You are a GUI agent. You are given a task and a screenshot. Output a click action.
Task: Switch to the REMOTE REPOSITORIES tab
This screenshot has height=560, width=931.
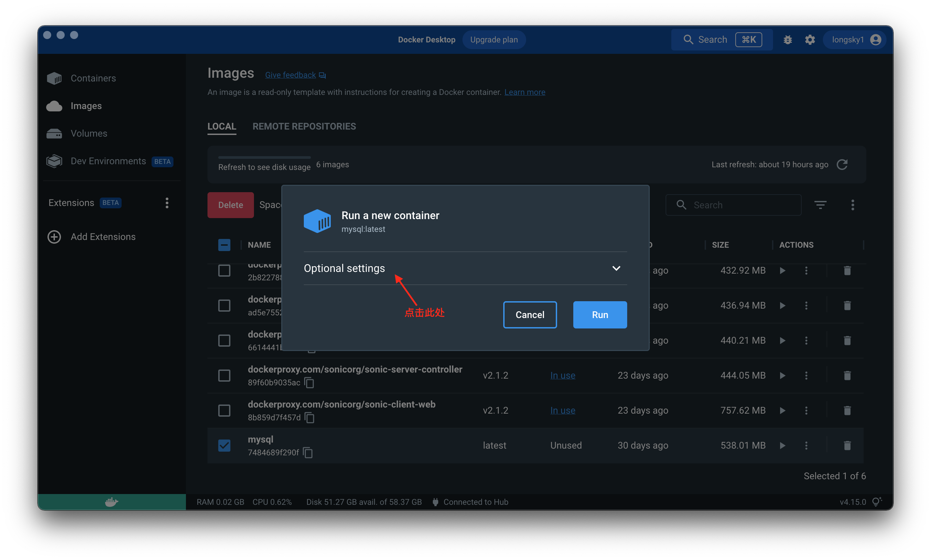[x=304, y=127]
